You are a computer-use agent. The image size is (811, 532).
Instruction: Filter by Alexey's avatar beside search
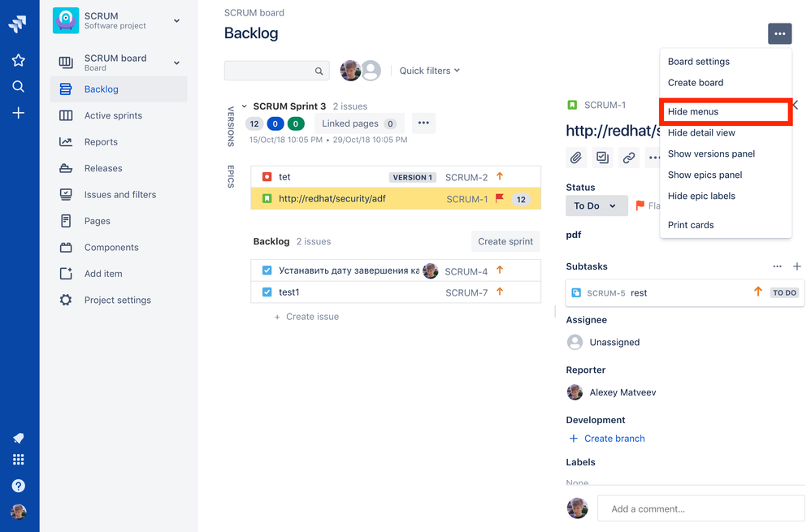tap(350, 71)
